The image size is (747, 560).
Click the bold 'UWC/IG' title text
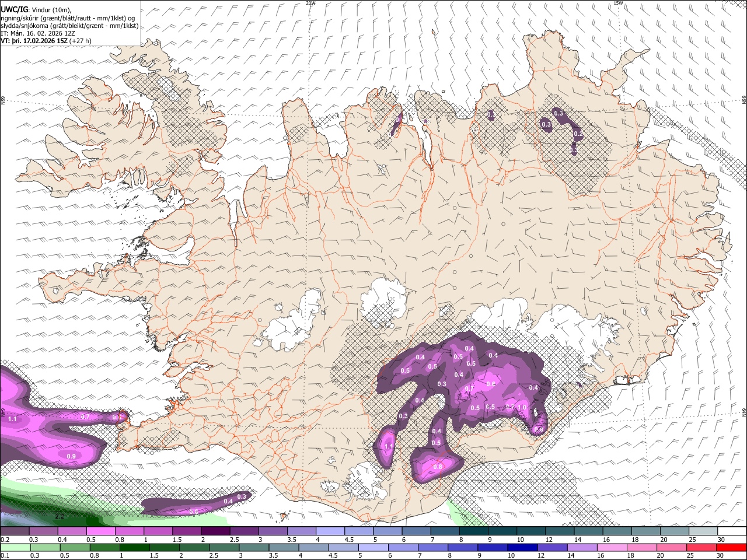(x=14, y=10)
